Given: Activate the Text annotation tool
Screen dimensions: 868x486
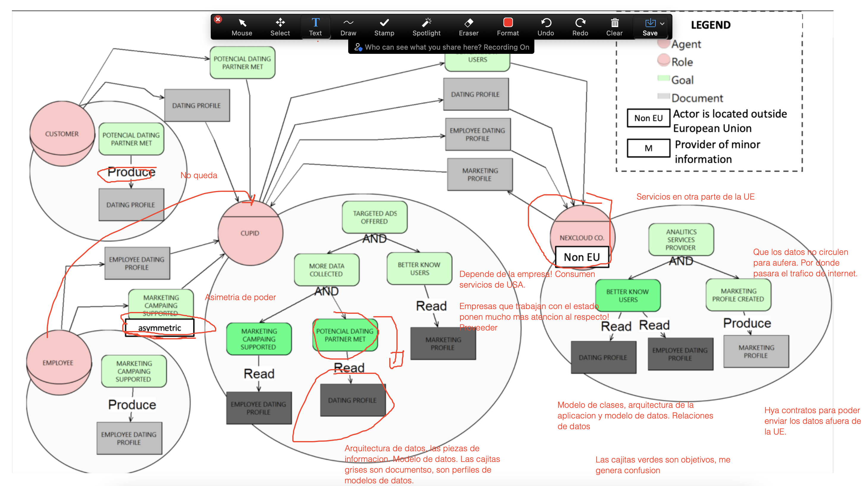Looking at the screenshot, I should pos(315,27).
